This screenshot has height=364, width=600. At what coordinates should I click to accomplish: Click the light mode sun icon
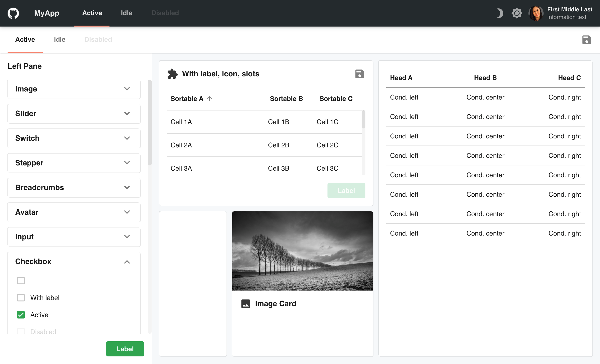pos(517,13)
